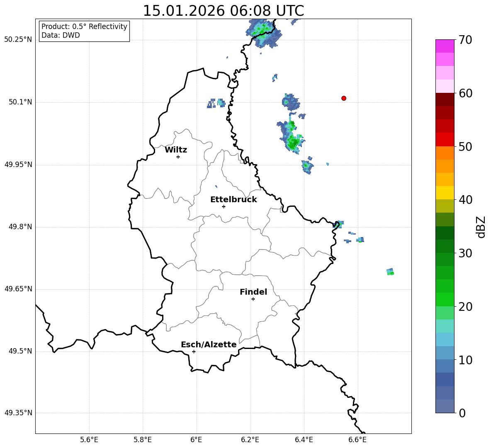Click the 5.8°E longitude label
Image resolution: width=491 pixels, height=448 pixels.
pyautogui.click(x=143, y=440)
